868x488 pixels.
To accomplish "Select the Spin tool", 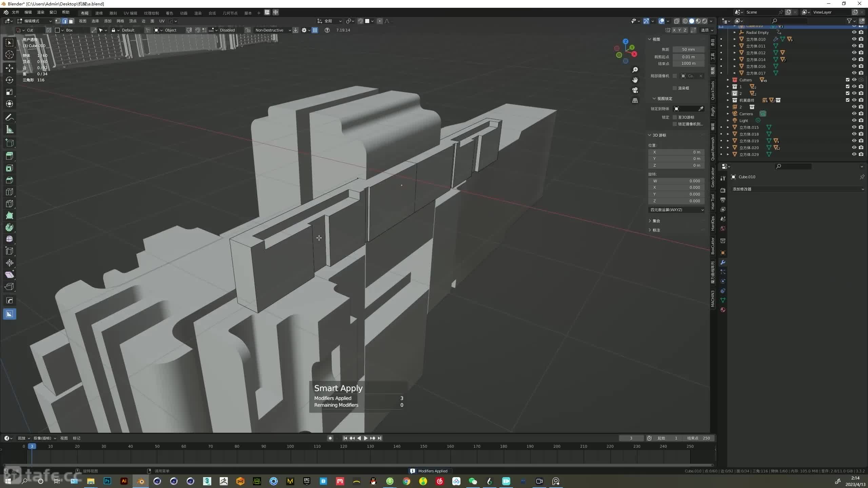I will pyautogui.click(x=9, y=227).
